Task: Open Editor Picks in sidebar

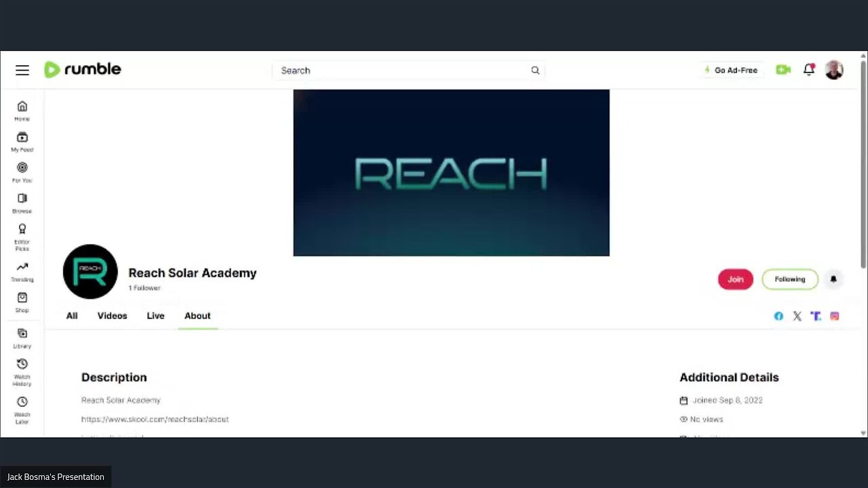Action: click(x=22, y=237)
